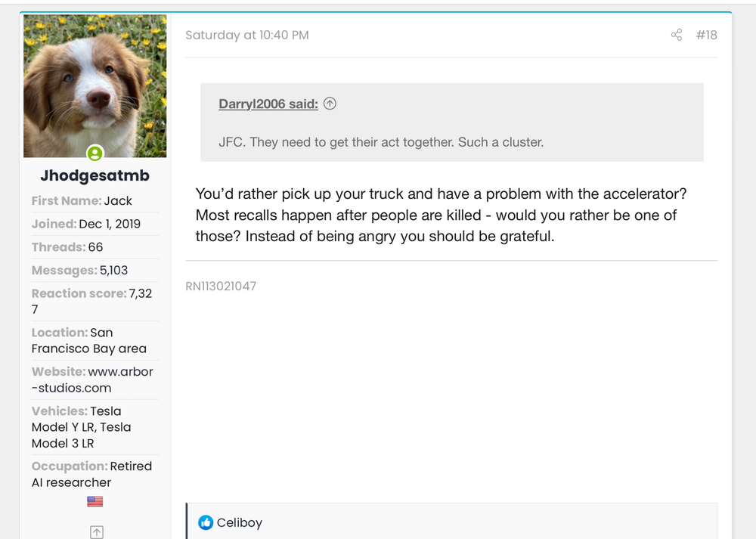Click Celiboy in the likes bar

pyautogui.click(x=239, y=522)
